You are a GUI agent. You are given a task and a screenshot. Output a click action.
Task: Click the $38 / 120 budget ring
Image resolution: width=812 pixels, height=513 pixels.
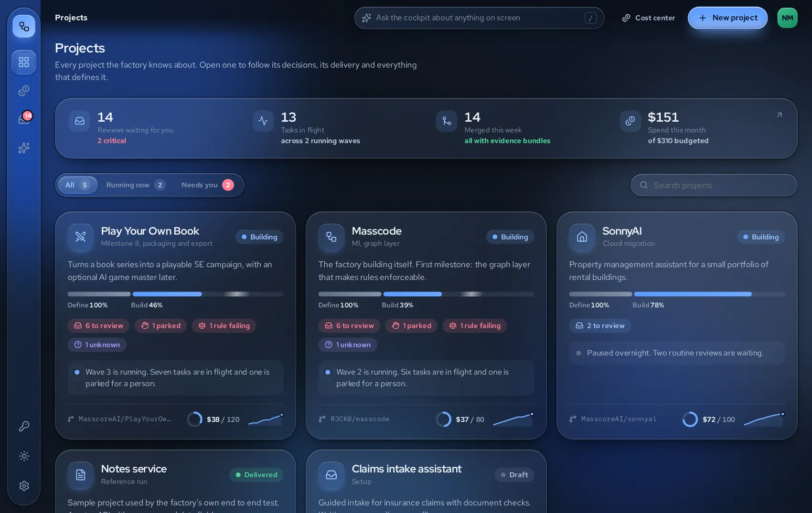coord(194,419)
